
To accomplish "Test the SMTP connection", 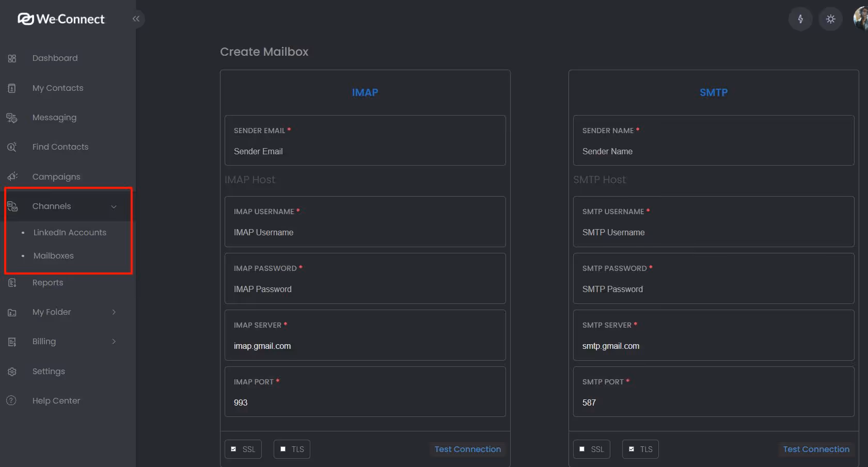I will 815,449.
